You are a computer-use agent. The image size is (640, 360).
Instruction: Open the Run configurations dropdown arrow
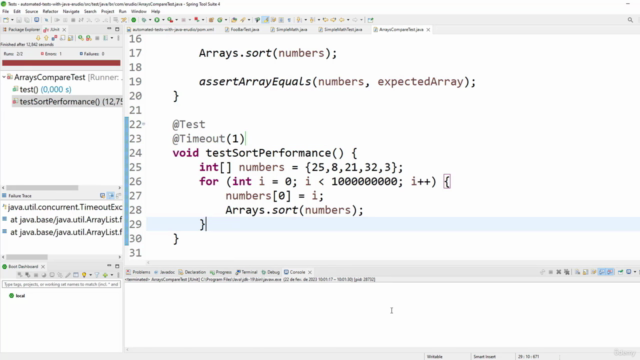point(163,20)
